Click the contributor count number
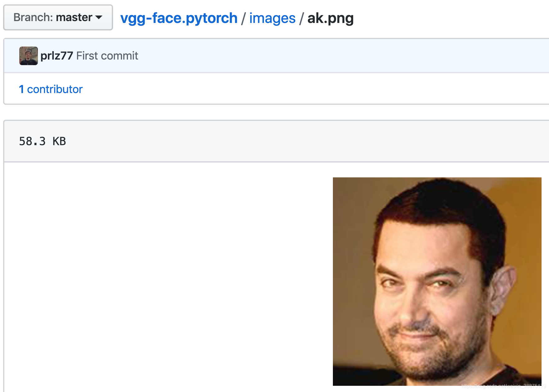Screen dimensions: 549x392 pyautogui.click(x=22, y=89)
